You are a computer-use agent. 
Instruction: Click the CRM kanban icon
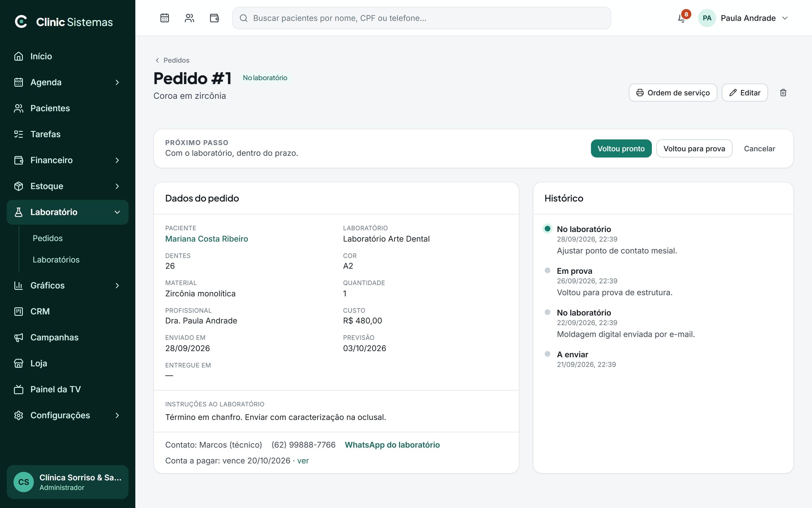point(19,312)
